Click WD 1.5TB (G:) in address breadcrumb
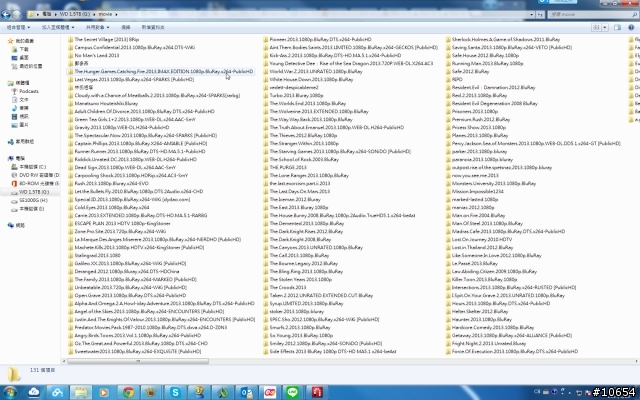640x400 pixels. pyautogui.click(x=75, y=14)
